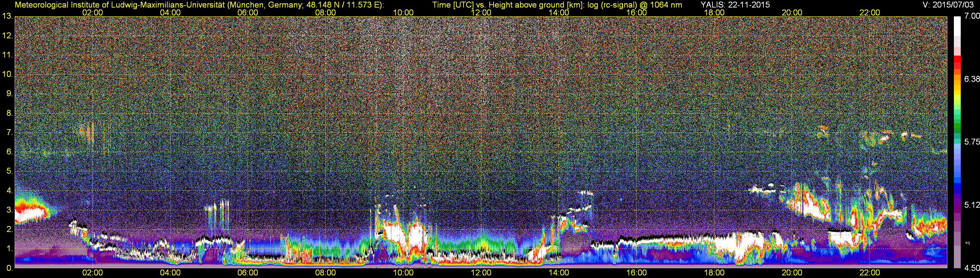Click the height axis label '0.'
The width and height of the screenshot is (980, 278).
click(9, 268)
